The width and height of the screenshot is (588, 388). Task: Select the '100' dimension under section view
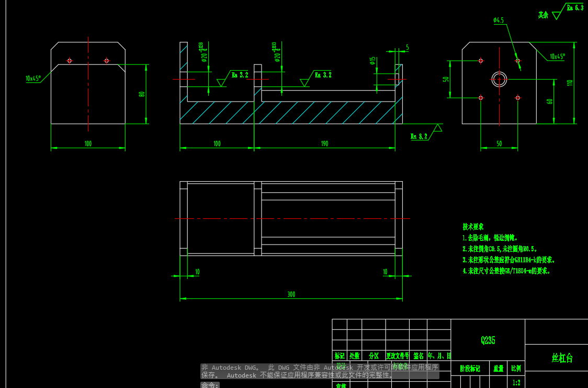tap(217, 143)
